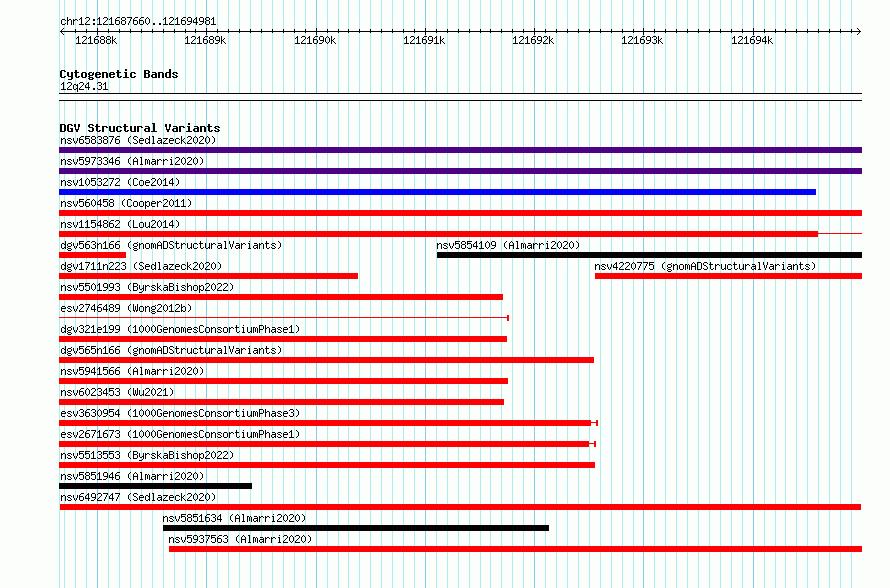Image resolution: width=890 pixels, height=588 pixels.
Task: Open nsv5851946 (Almarri2020) label
Action: pyautogui.click(x=132, y=476)
